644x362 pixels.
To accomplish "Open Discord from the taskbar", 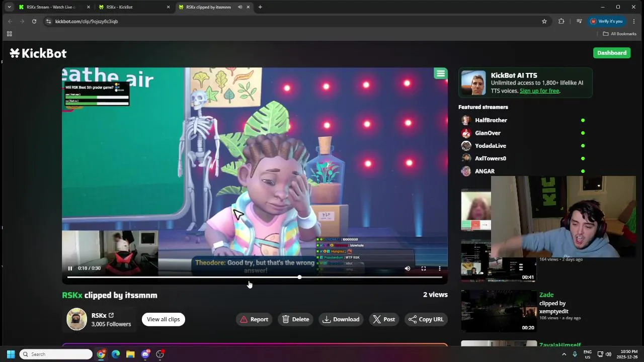I will 145,354.
